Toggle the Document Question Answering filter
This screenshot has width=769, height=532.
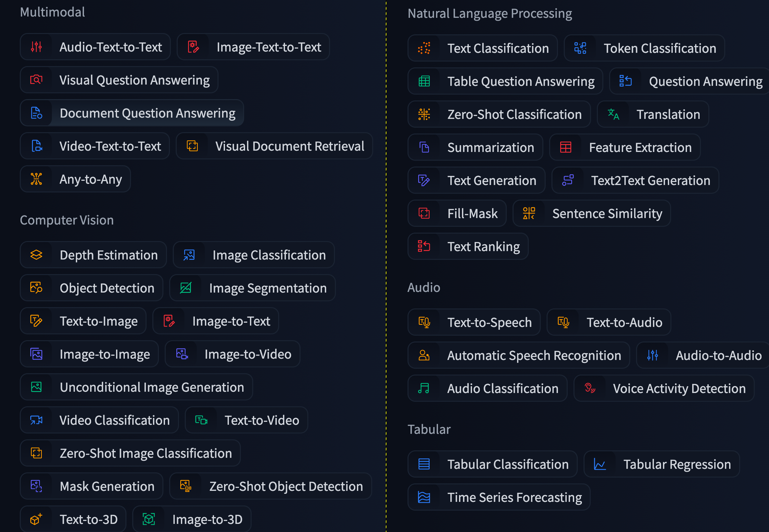click(x=132, y=113)
